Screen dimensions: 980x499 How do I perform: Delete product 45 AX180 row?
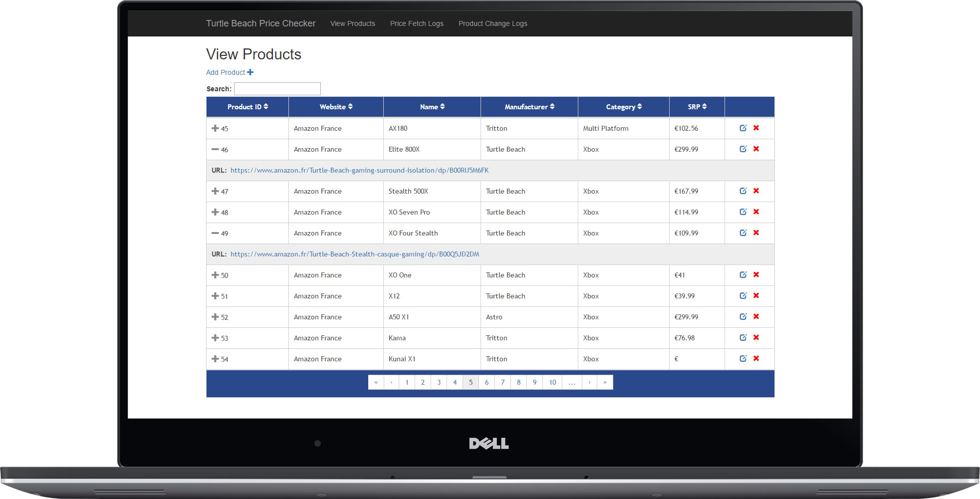(756, 128)
